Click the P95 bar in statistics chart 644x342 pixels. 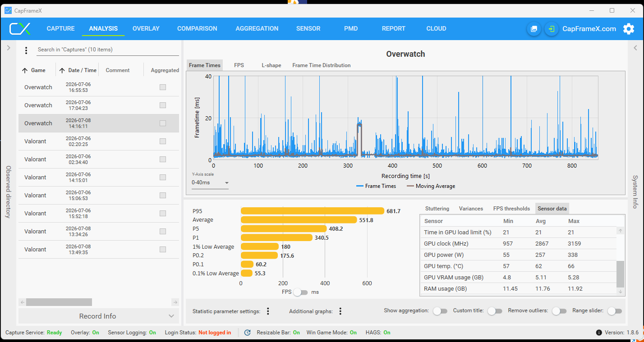(313, 211)
